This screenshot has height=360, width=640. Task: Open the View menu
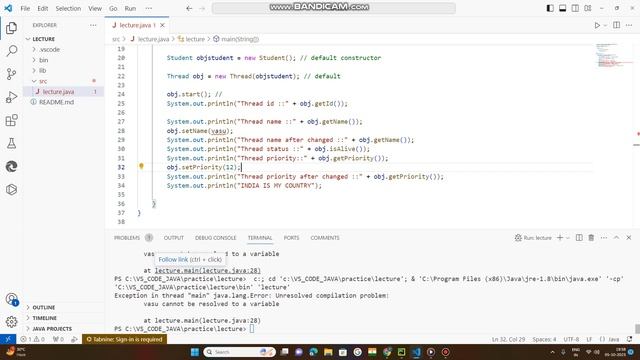coord(95,8)
